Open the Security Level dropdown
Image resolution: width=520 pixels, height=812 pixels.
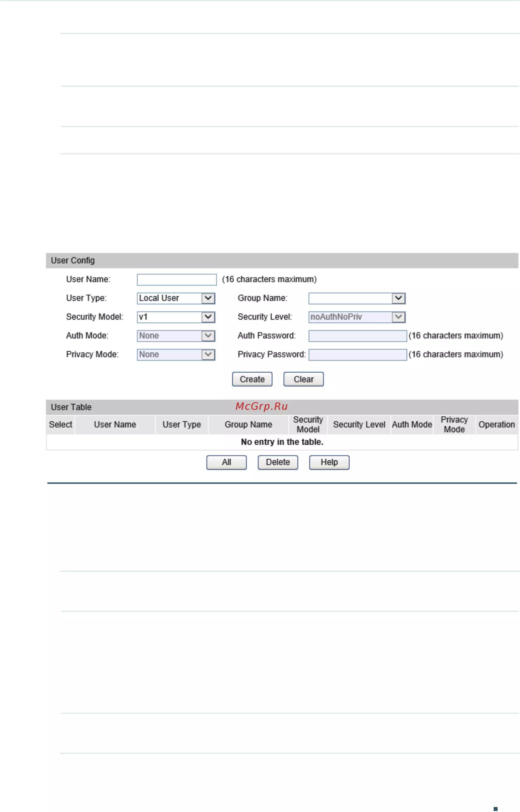click(x=357, y=317)
